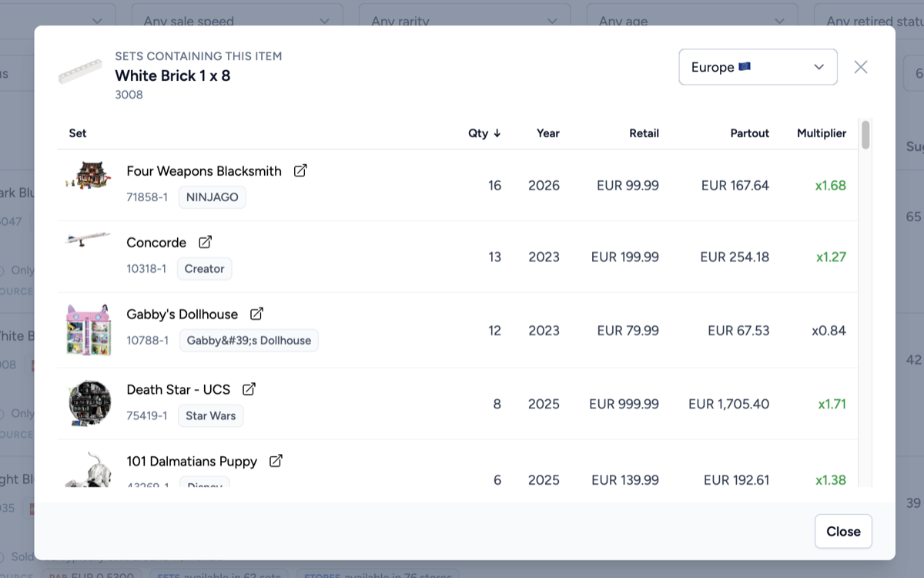Click the Death Star - UCS set name
The width and height of the screenshot is (924, 578).
tap(179, 390)
